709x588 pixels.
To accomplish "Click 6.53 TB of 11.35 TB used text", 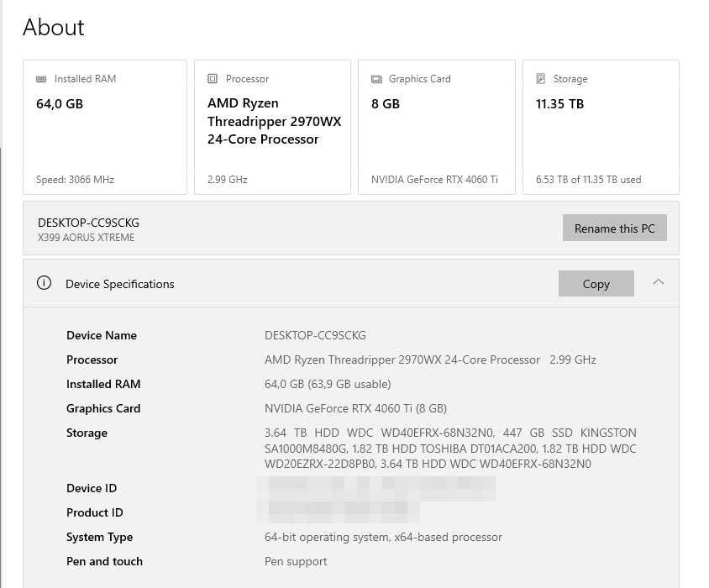I will [x=588, y=180].
